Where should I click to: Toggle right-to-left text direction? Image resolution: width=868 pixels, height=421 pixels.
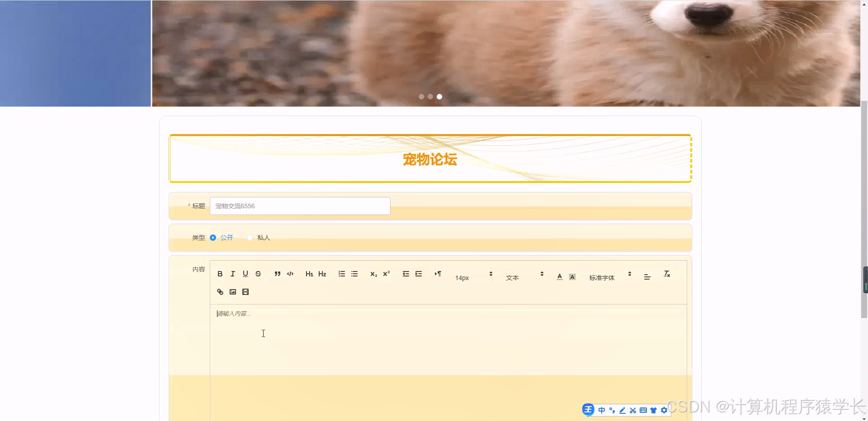click(438, 274)
